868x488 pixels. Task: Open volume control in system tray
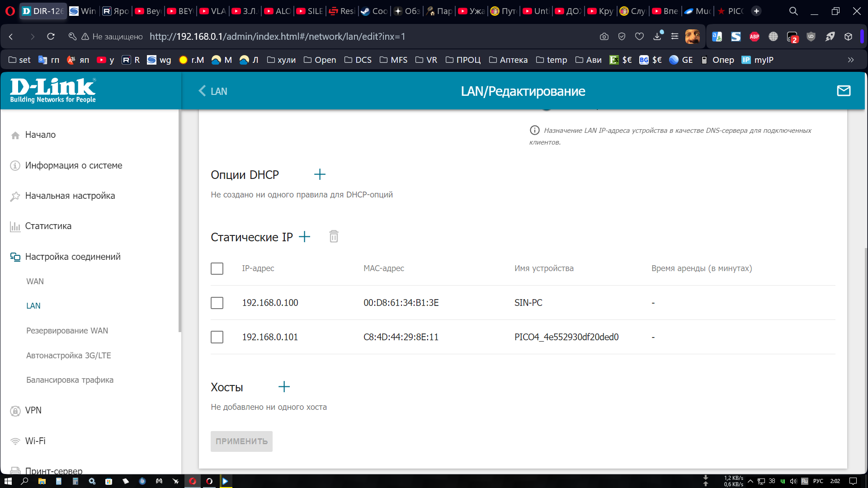point(793,481)
